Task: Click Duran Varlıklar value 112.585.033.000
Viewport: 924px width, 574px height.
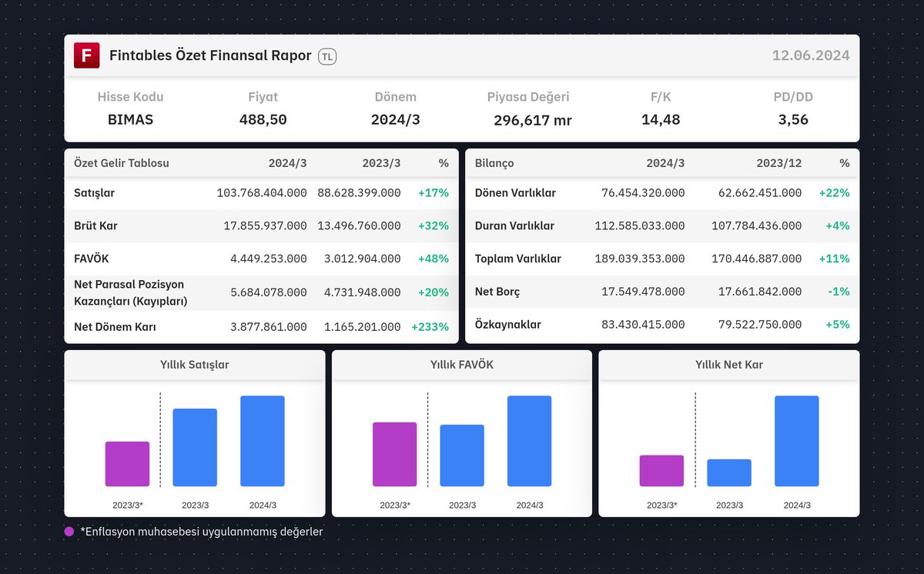Action: [640, 226]
